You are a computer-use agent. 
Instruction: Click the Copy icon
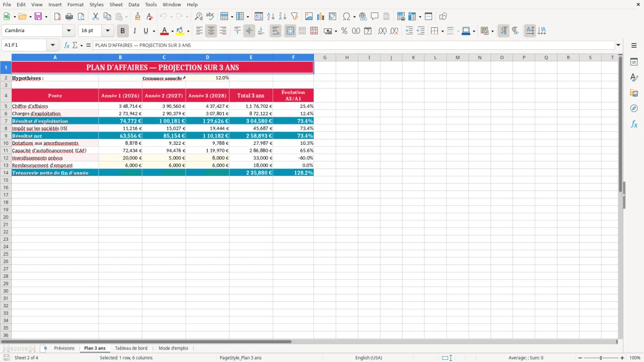107,17
